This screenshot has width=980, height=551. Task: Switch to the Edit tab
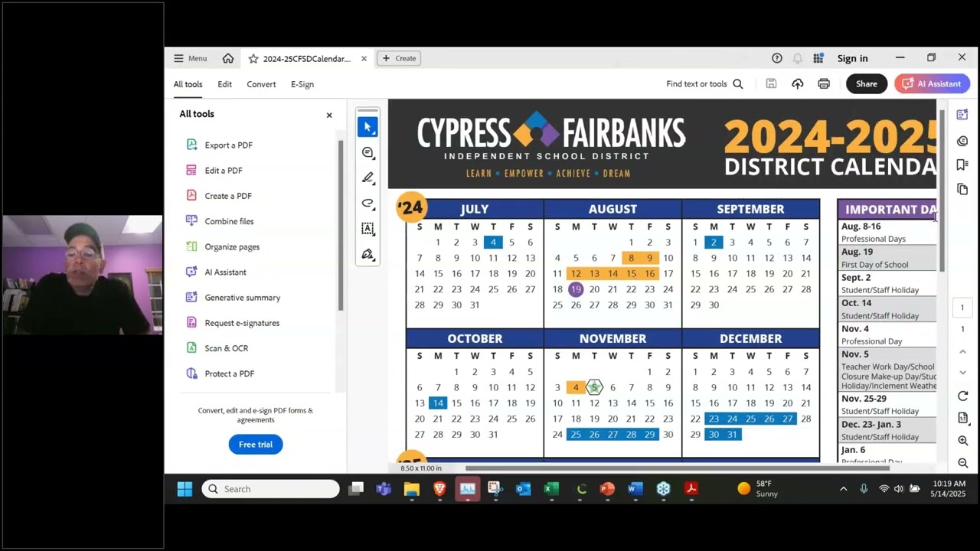coord(224,84)
